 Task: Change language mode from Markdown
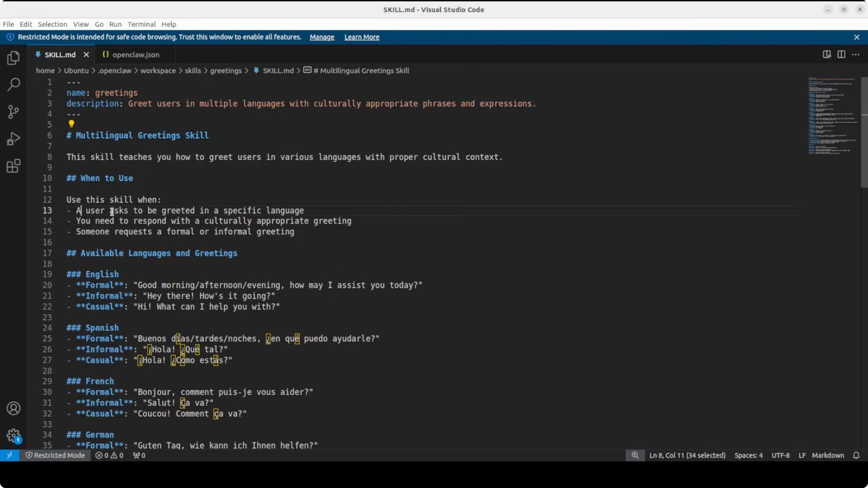[828, 455]
